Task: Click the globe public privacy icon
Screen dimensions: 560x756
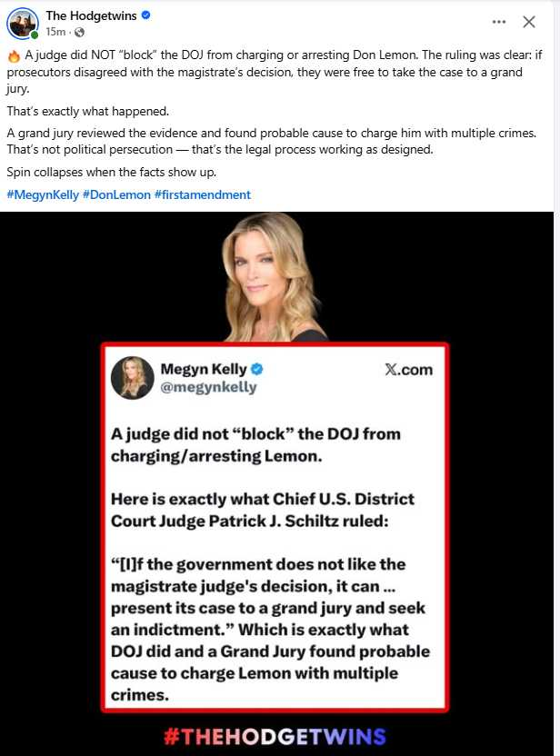Action: pyautogui.click(x=80, y=33)
